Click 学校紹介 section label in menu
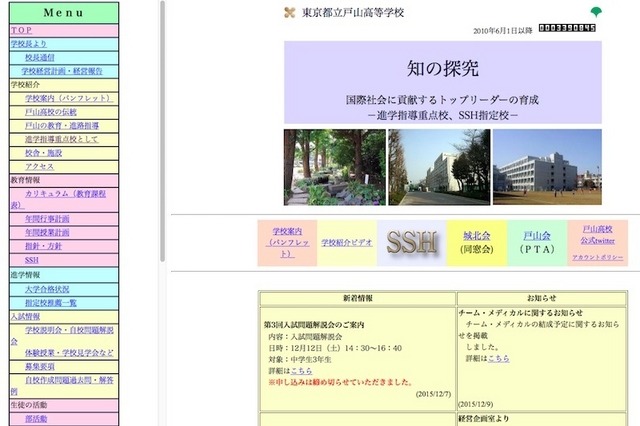The image size is (640, 426). point(25,85)
